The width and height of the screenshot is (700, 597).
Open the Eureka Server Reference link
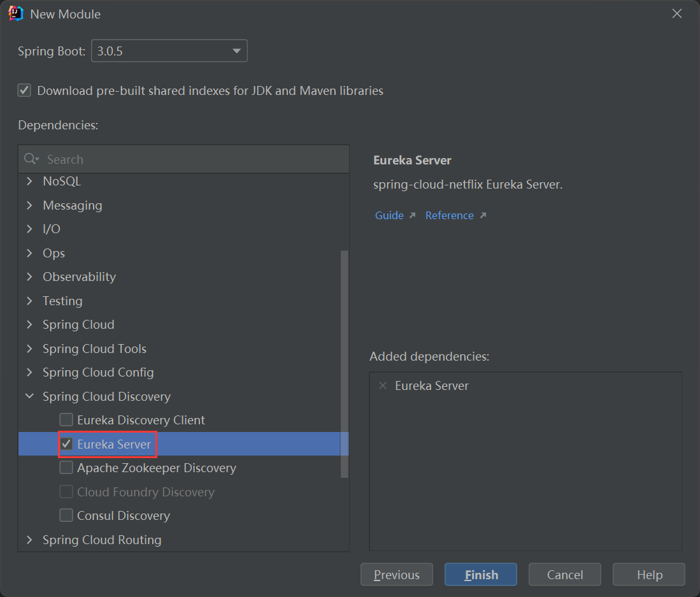point(450,215)
